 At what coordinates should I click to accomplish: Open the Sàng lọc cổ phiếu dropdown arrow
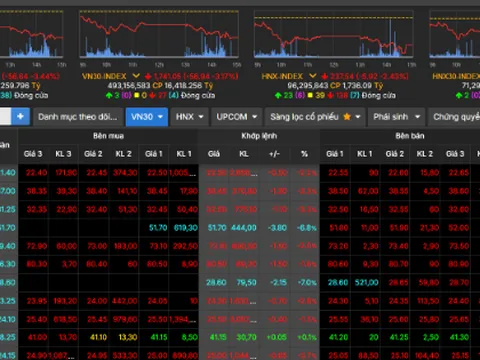pyautogui.click(x=358, y=117)
